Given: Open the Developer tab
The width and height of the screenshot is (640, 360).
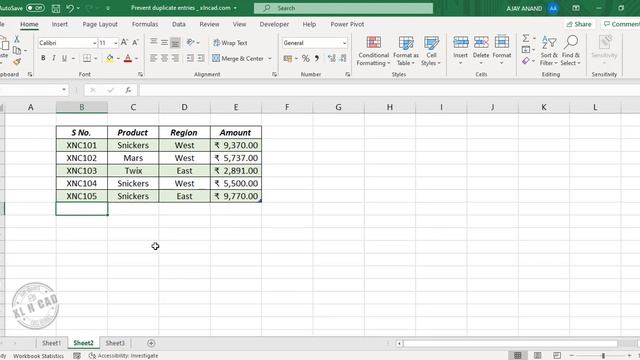Looking at the screenshot, I should click(274, 24).
